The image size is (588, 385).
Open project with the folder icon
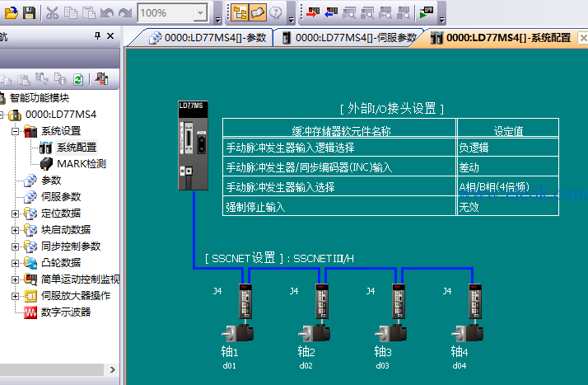11,12
